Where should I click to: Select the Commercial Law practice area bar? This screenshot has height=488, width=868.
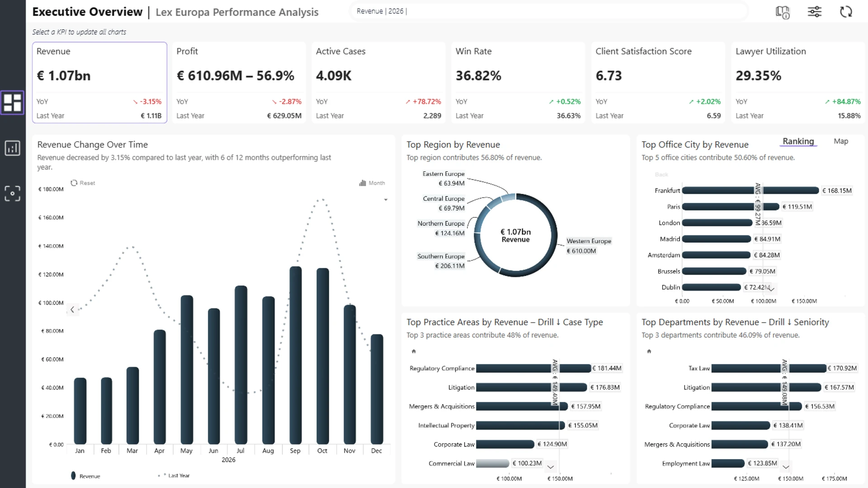pyautogui.click(x=493, y=464)
